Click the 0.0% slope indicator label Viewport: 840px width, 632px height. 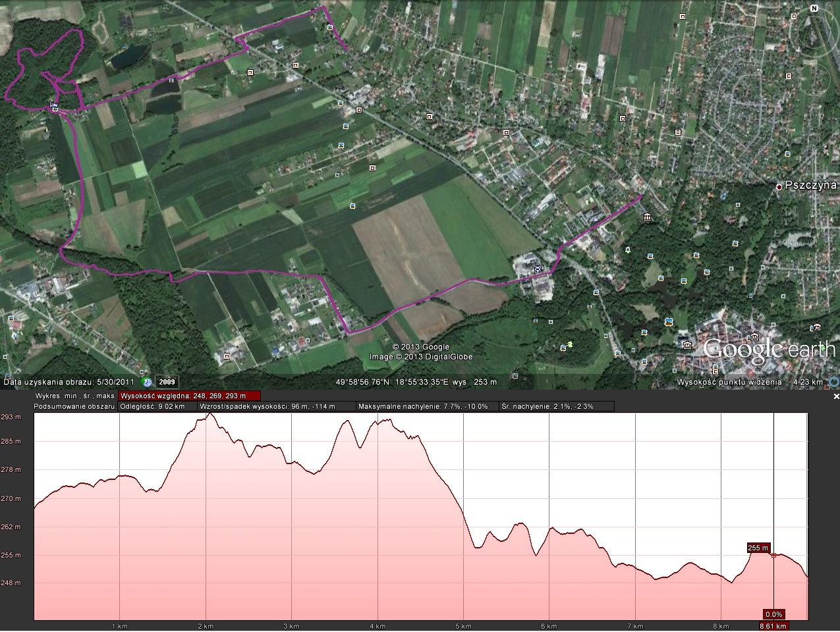pyautogui.click(x=773, y=615)
